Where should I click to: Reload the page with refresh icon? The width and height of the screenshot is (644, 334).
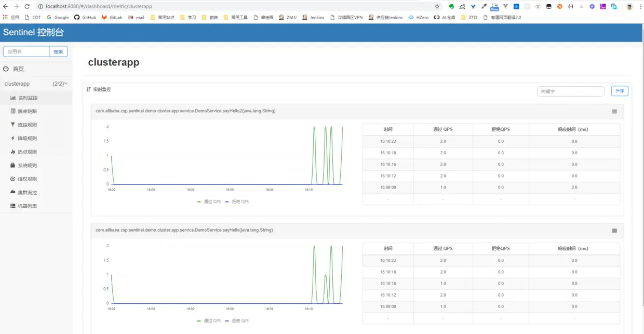pyautogui.click(x=26, y=6)
